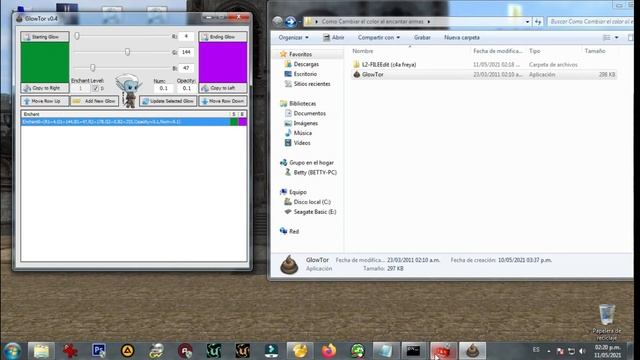Click the Back arrow in Explorer window

coord(278,21)
